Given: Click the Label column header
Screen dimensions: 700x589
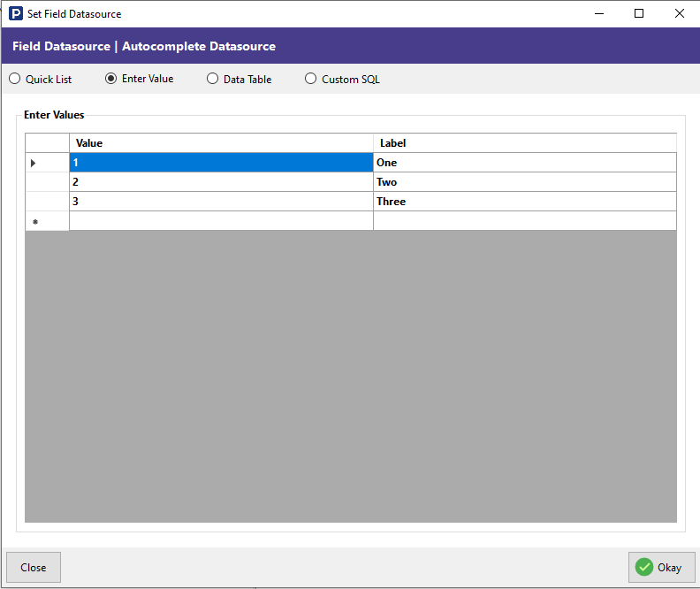Looking at the screenshot, I should click(x=525, y=143).
